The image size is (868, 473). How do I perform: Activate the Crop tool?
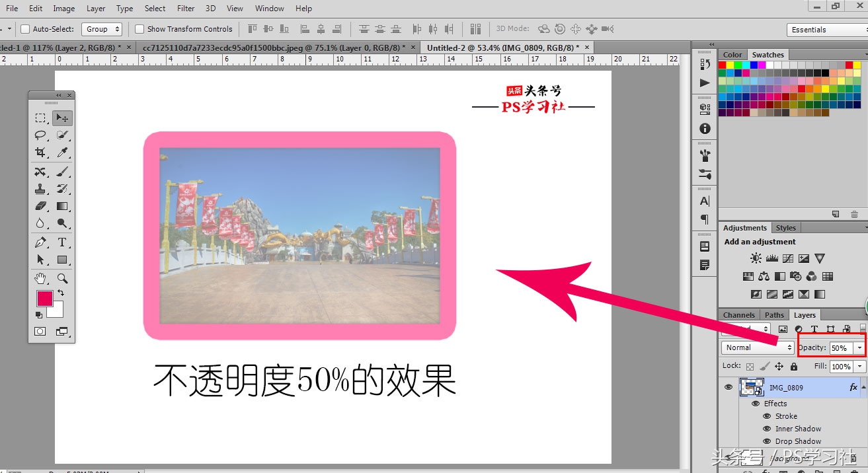coord(40,152)
